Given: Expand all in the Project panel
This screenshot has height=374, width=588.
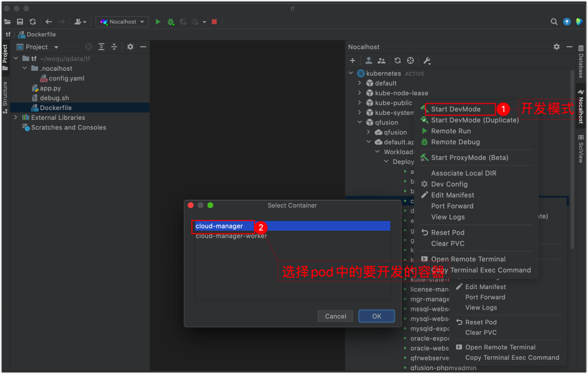Looking at the screenshot, I should [x=101, y=47].
